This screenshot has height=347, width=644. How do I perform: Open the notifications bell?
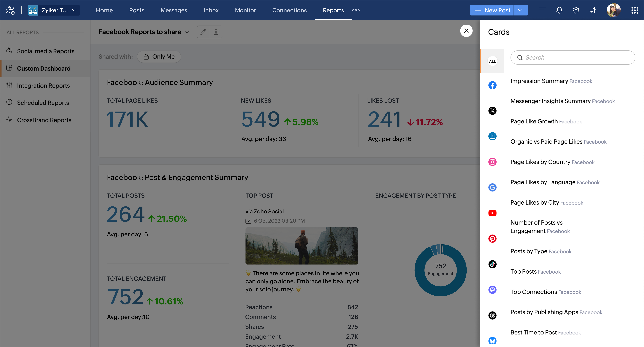pos(559,10)
